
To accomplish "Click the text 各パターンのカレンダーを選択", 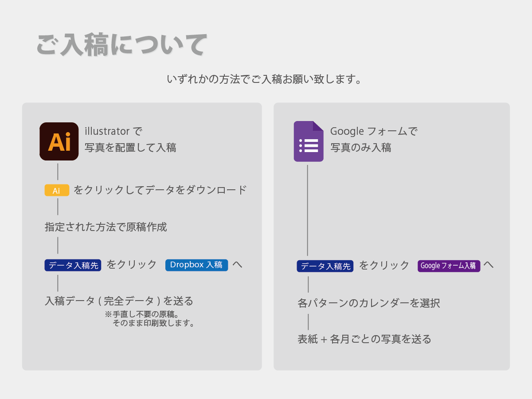I will (x=369, y=304).
